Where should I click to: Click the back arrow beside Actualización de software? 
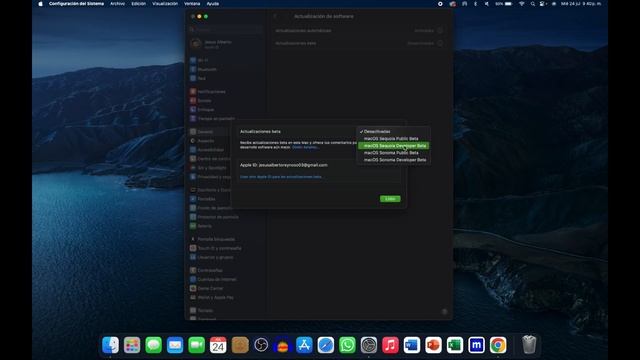coord(275,16)
